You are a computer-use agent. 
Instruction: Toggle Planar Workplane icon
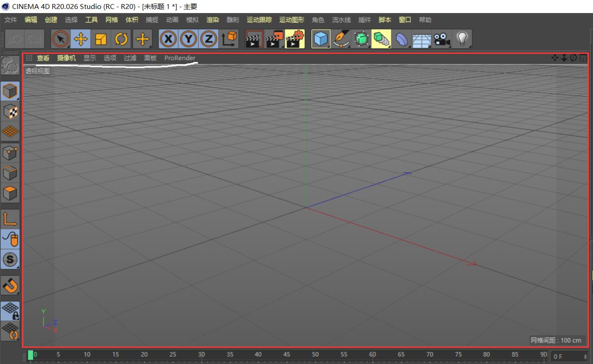(x=10, y=331)
